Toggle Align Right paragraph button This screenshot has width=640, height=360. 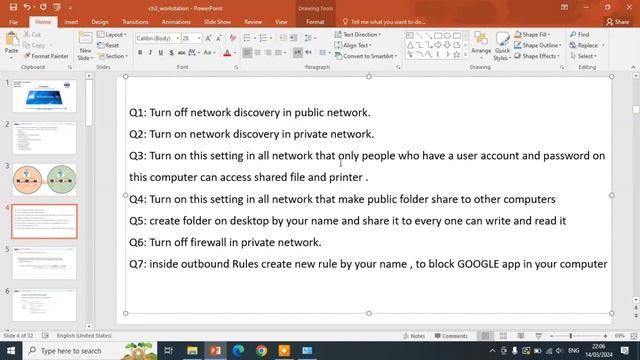[x=268, y=53]
